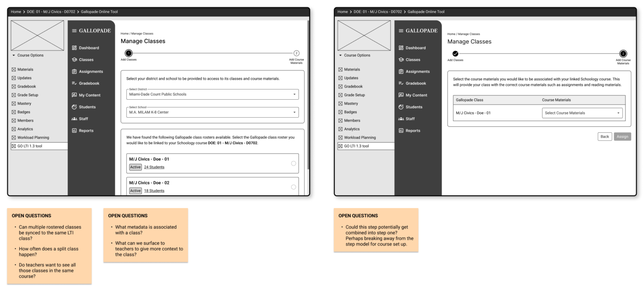The height and width of the screenshot is (291, 644).
Task: Click Gradebook icon in left window sidebar
Action: coord(74,83)
